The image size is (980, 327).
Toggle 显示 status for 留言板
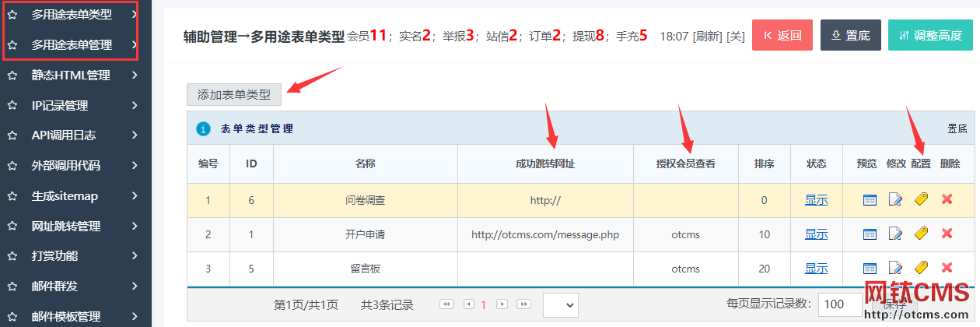[816, 269]
